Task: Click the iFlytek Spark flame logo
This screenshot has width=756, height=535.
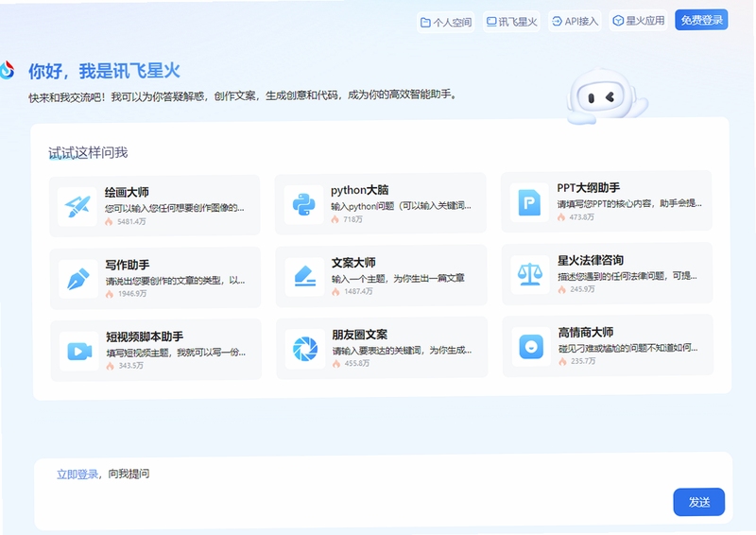Action: click(7, 70)
